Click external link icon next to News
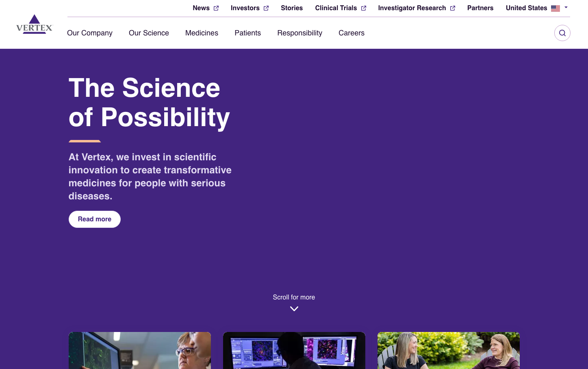Image resolution: width=588 pixels, height=369 pixels. [x=216, y=8]
